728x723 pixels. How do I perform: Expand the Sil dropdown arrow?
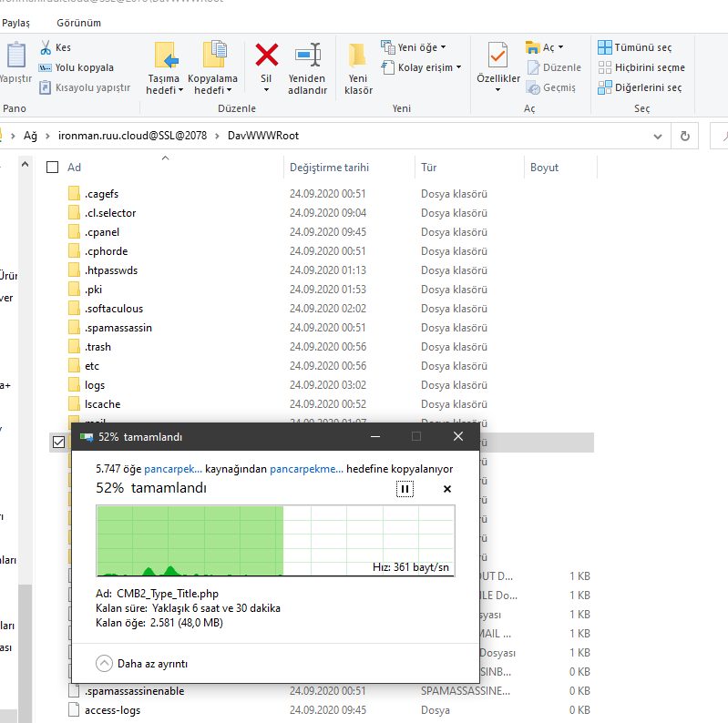(x=266, y=89)
